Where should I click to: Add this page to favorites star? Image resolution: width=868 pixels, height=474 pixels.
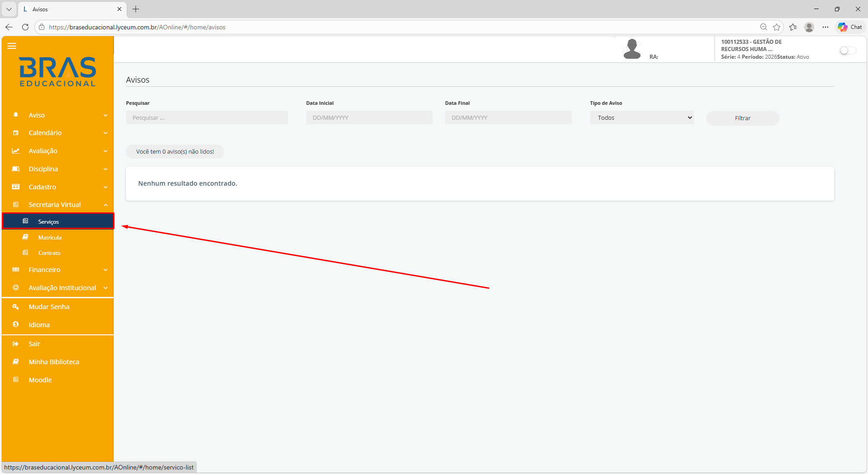pos(777,27)
